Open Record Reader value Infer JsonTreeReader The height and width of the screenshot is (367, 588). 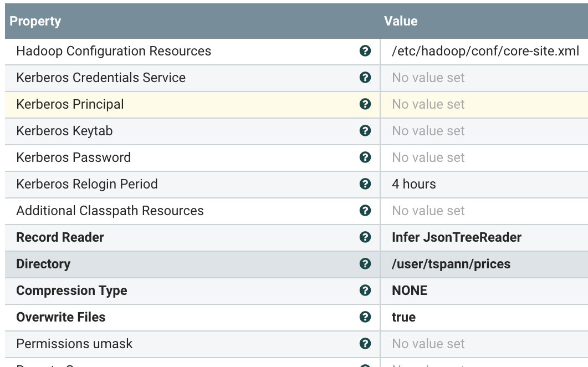click(x=457, y=237)
